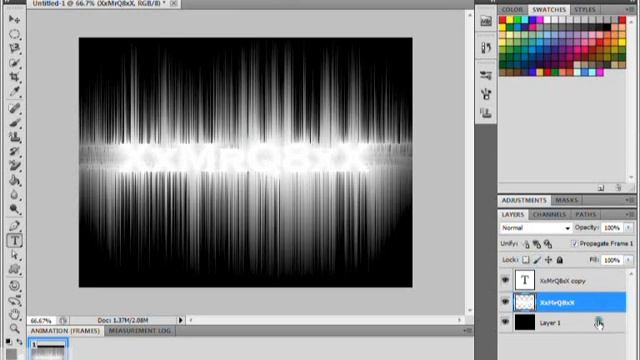640x360 pixels.
Task: Hide the selected XxMrQBxX layer
Action: [x=505, y=302]
